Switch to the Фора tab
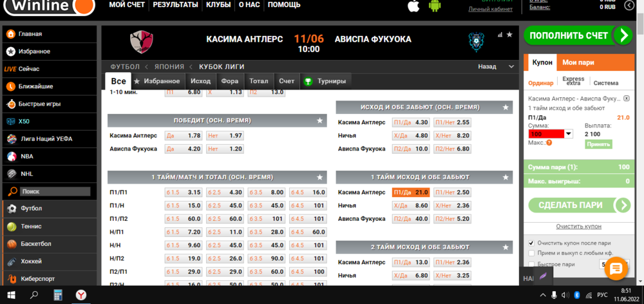This screenshot has height=304, width=644. 230,81
